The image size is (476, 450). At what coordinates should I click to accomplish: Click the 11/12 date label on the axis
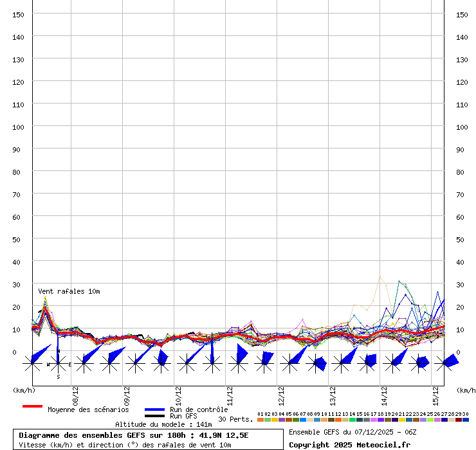tap(230, 394)
